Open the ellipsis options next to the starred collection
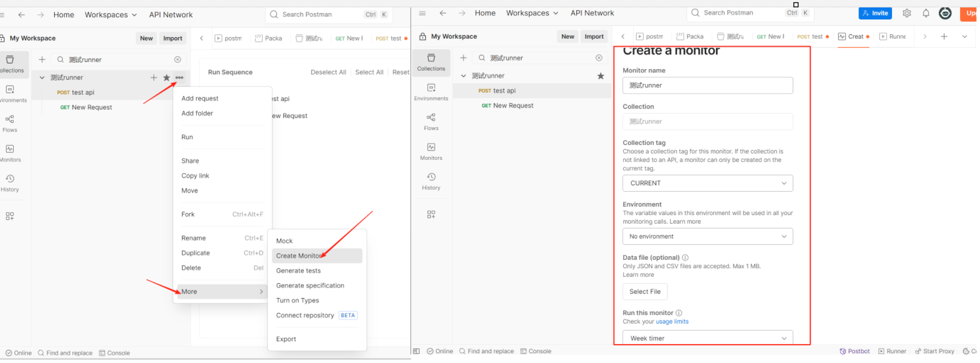This screenshot has width=980, height=363. pyautogui.click(x=179, y=78)
